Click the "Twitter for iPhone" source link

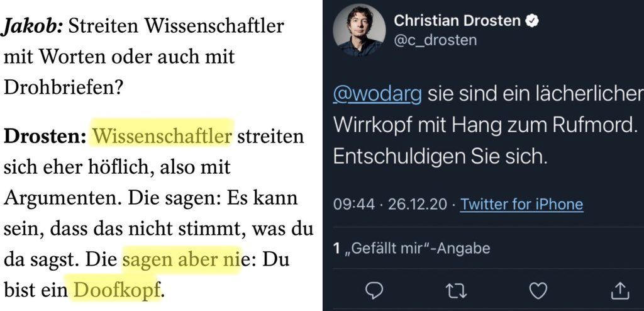pyautogui.click(x=521, y=204)
